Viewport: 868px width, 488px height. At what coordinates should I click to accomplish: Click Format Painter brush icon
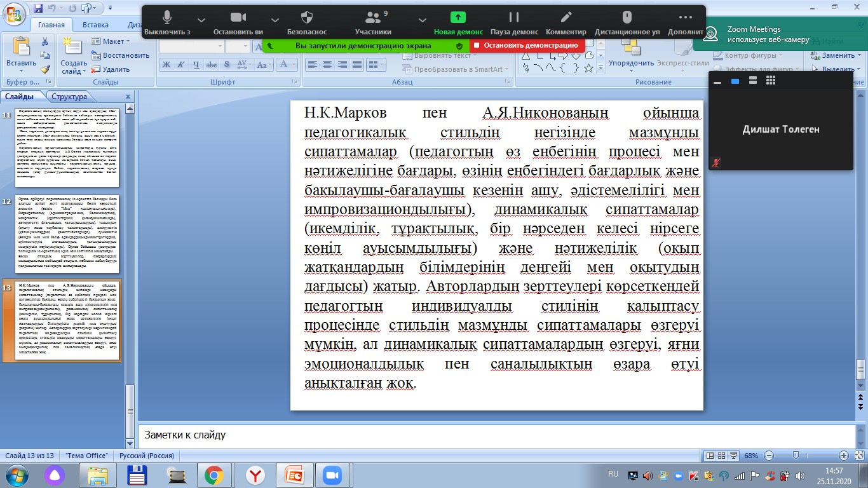[x=45, y=69]
